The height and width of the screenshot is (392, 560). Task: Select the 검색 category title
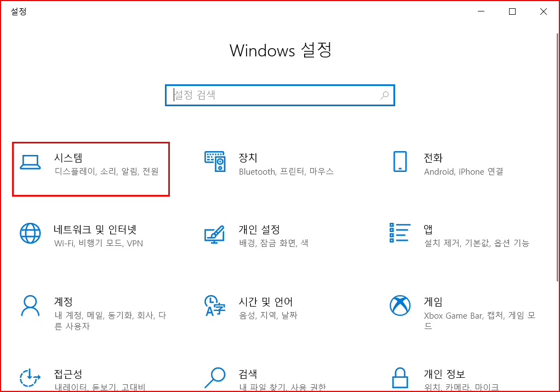pos(248,374)
